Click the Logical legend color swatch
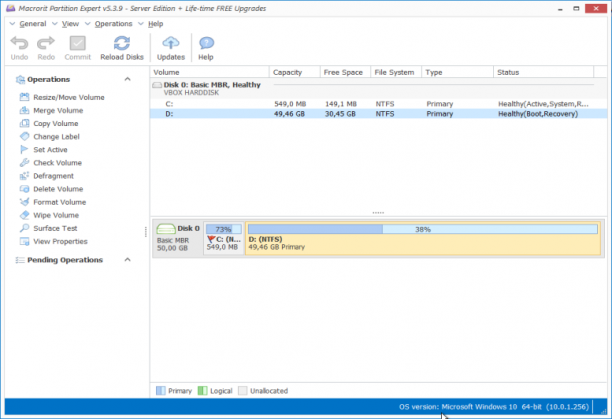612x419 pixels. coord(202,391)
